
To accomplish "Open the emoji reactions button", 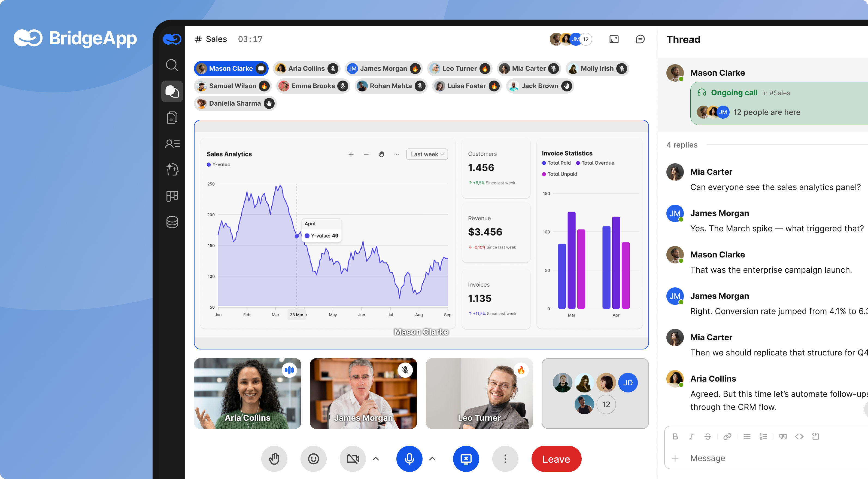I will click(313, 459).
